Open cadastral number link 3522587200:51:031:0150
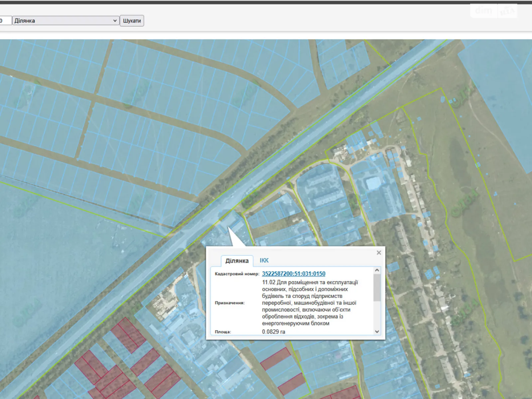 tap(294, 274)
